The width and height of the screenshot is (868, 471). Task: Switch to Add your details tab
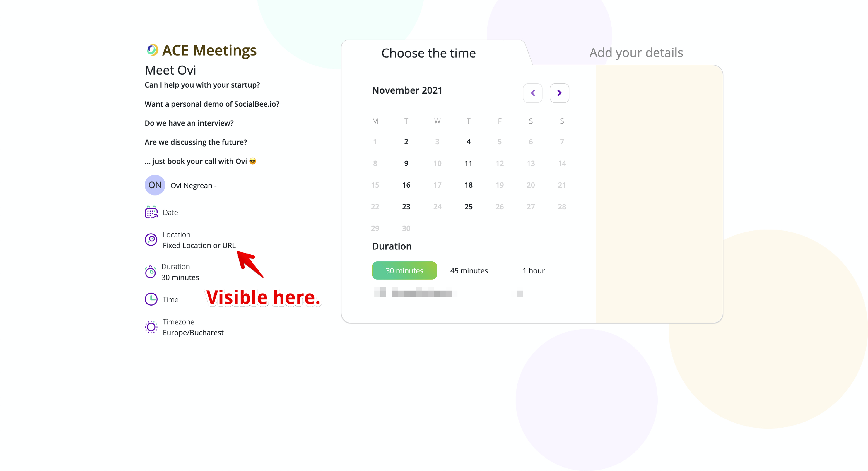pyautogui.click(x=636, y=53)
